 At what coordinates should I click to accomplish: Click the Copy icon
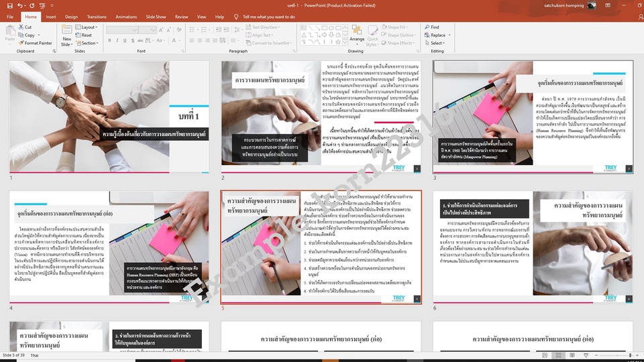(21, 36)
